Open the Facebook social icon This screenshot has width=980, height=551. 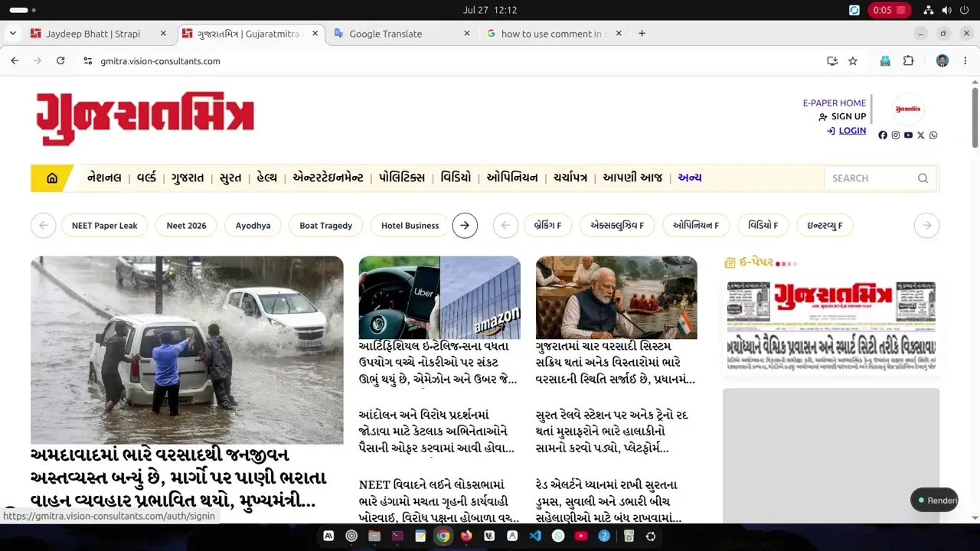(x=883, y=135)
